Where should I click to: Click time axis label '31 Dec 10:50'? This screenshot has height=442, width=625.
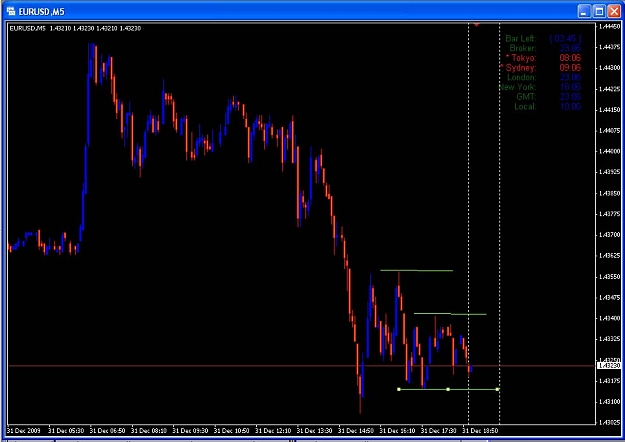[x=232, y=431]
